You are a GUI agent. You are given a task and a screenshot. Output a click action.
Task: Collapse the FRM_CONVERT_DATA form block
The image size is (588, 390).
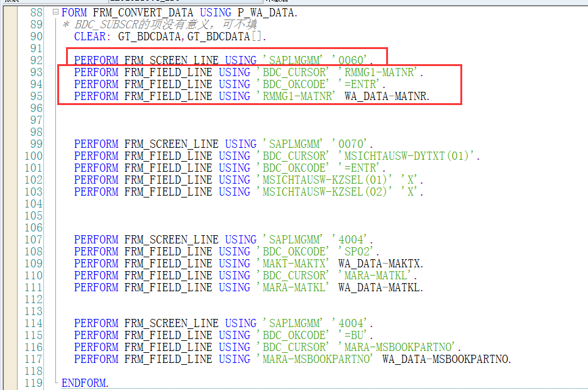pyautogui.click(x=54, y=12)
